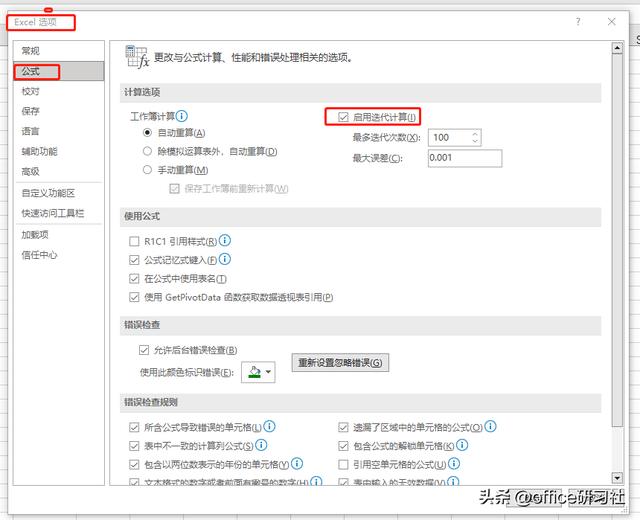Open the 快速访问工具栏 category
The height and width of the screenshot is (520, 640).
58,213
